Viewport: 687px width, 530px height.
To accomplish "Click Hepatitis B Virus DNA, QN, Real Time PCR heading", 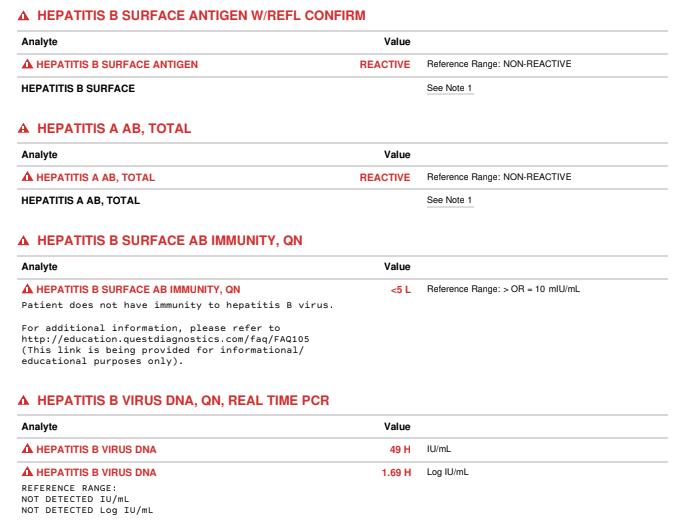I will 183,400.
